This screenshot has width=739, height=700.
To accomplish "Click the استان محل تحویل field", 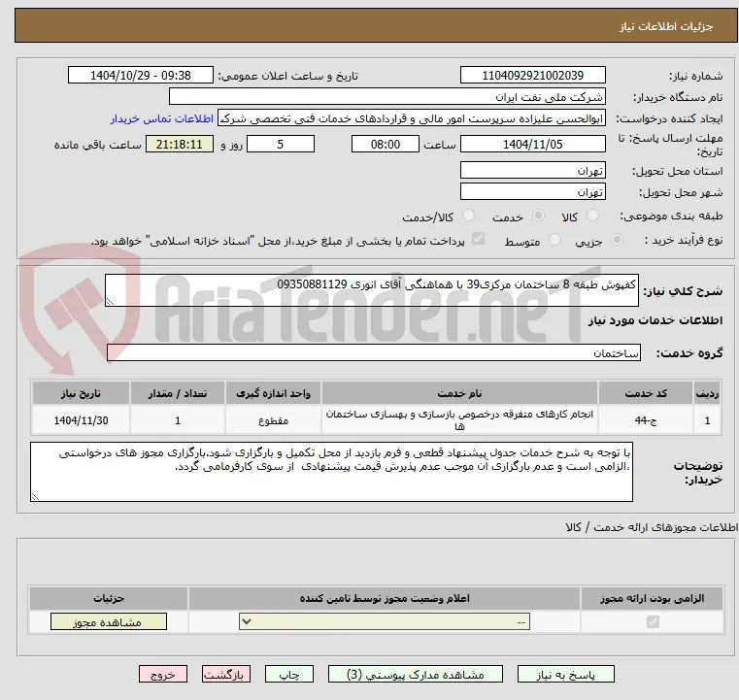I will (x=532, y=171).
